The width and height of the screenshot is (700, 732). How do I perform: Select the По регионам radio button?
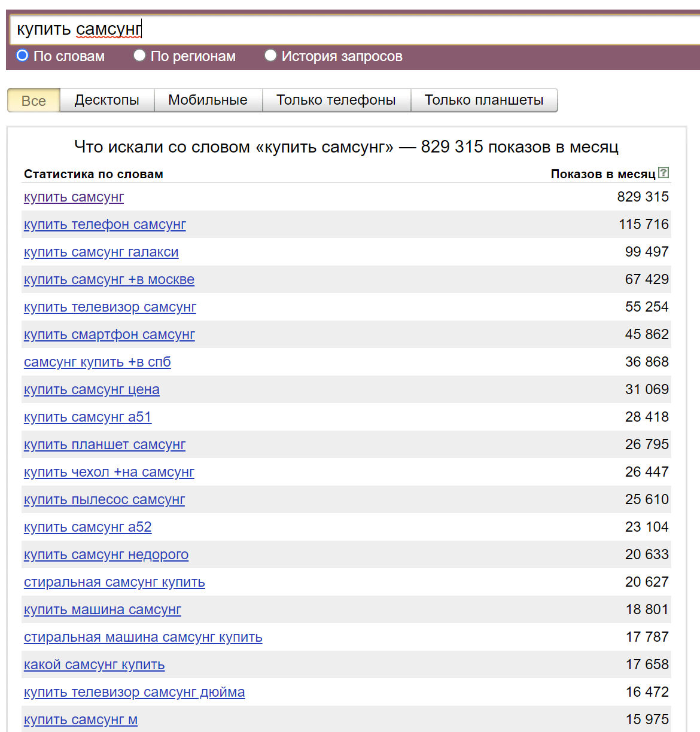pos(139,56)
